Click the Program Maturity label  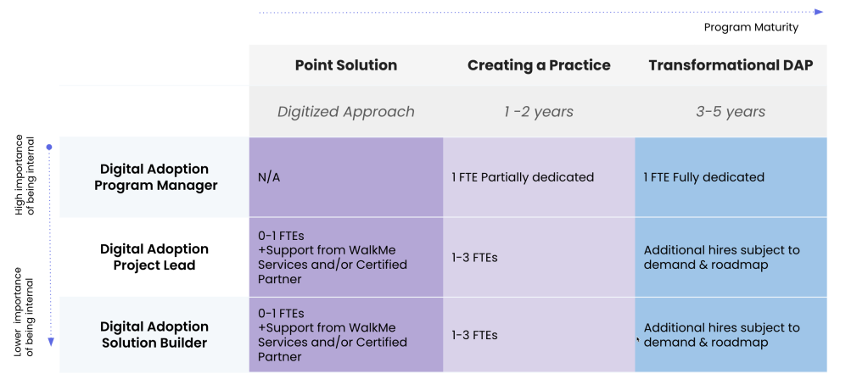[751, 27]
